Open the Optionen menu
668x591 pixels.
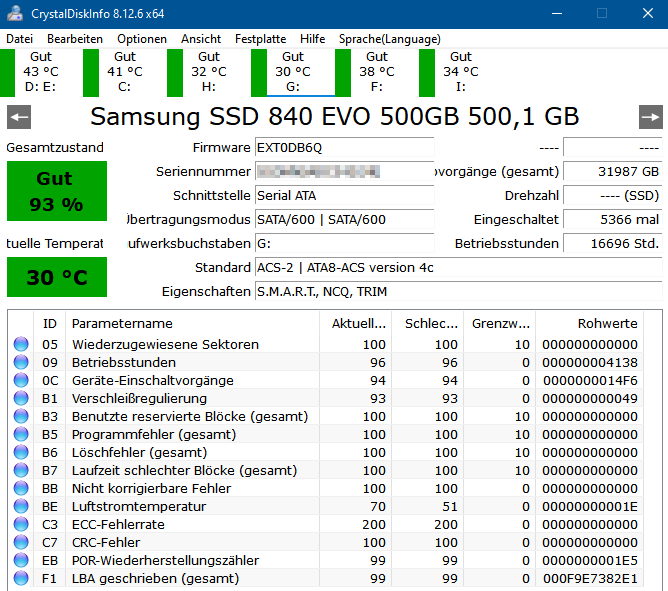point(142,39)
